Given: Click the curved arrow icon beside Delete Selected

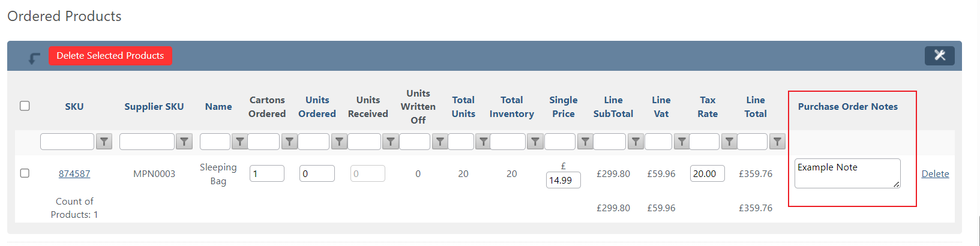Looking at the screenshot, I should [x=34, y=58].
